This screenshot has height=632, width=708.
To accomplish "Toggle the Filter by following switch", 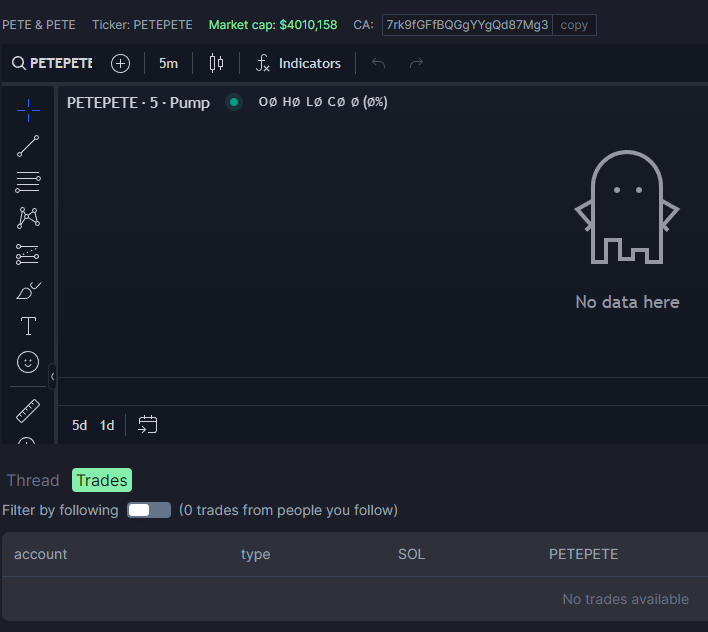I will click(x=149, y=510).
